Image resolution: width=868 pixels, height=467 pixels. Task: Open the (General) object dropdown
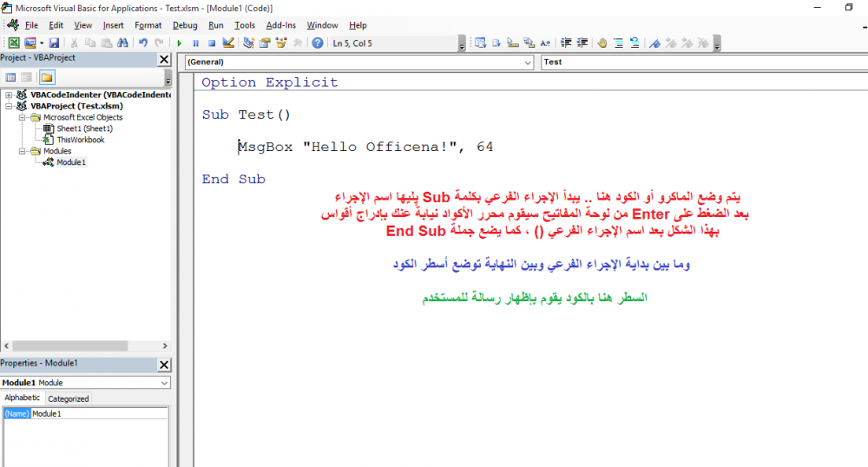point(528,62)
